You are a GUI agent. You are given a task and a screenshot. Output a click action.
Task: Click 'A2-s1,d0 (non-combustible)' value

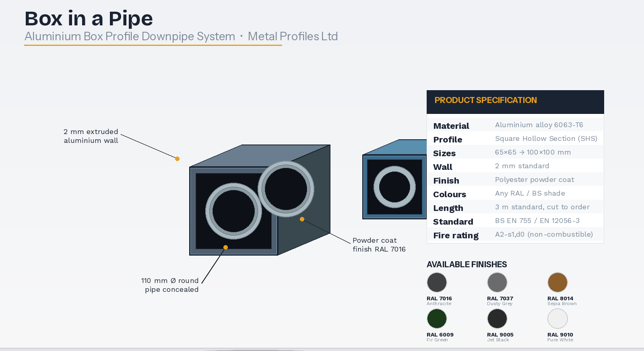(x=544, y=234)
